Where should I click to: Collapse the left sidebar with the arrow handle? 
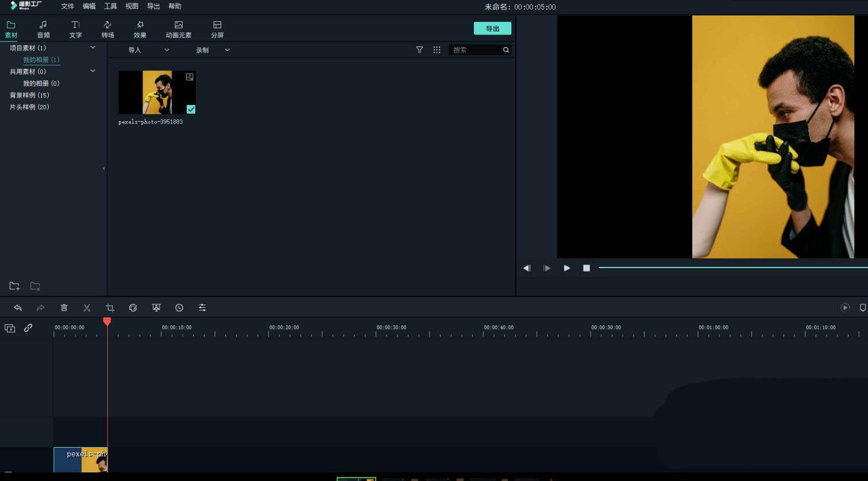[x=103, y=169]
